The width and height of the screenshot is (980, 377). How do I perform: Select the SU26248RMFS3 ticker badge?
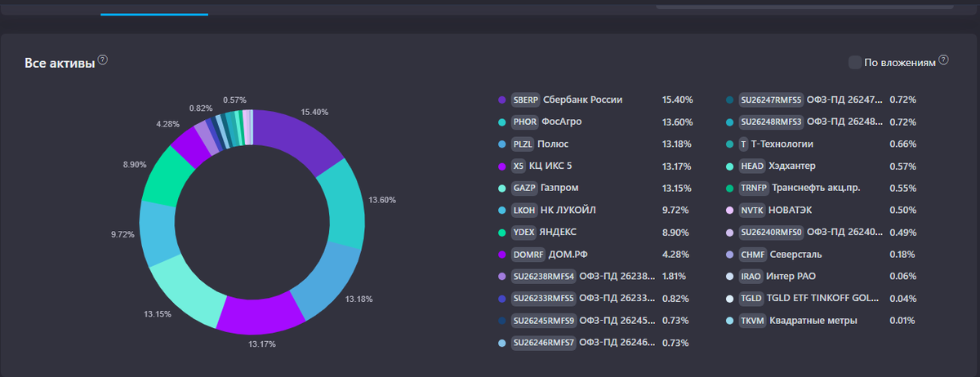(x=770, y=122)
